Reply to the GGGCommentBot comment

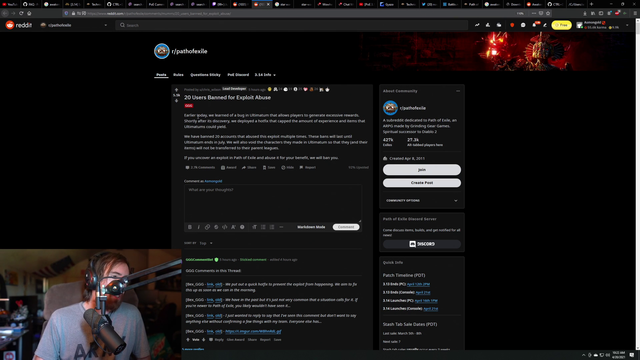coord(216,340)
